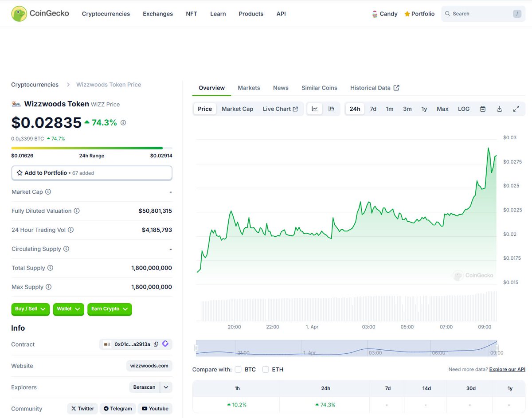Screen dimensions: 532x418
Task: Open the Berascan explorer link
Action: pos(145,387)
